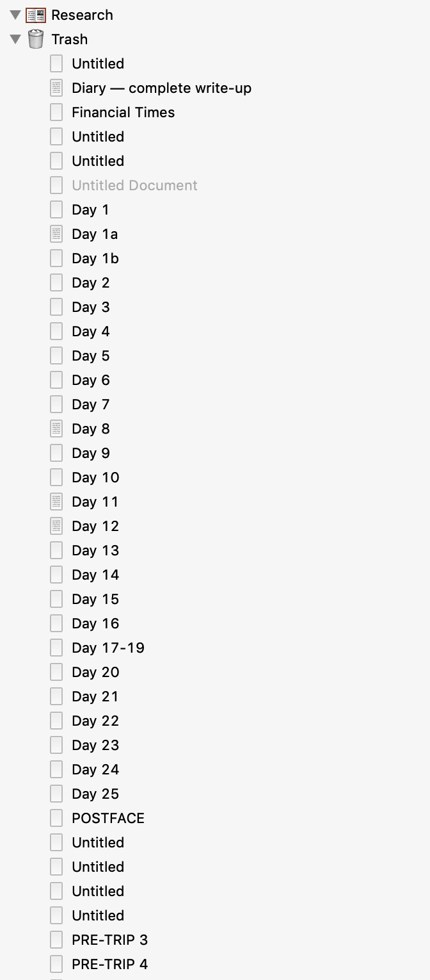Select the PRE-TRIP 4 document
430x980 pixels.
click(x=109, y=964)
